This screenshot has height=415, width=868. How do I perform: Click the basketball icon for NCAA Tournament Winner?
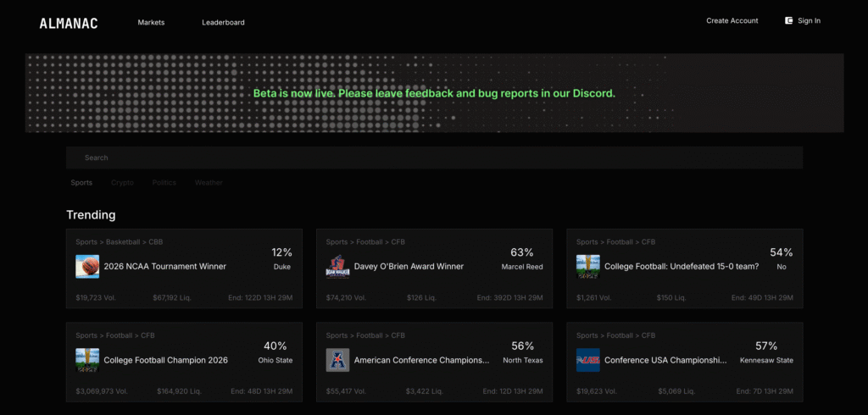pos(87,266)
